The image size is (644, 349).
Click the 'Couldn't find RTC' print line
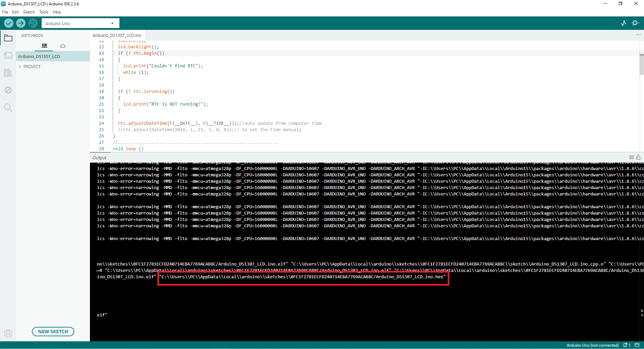tap(163, 66)
